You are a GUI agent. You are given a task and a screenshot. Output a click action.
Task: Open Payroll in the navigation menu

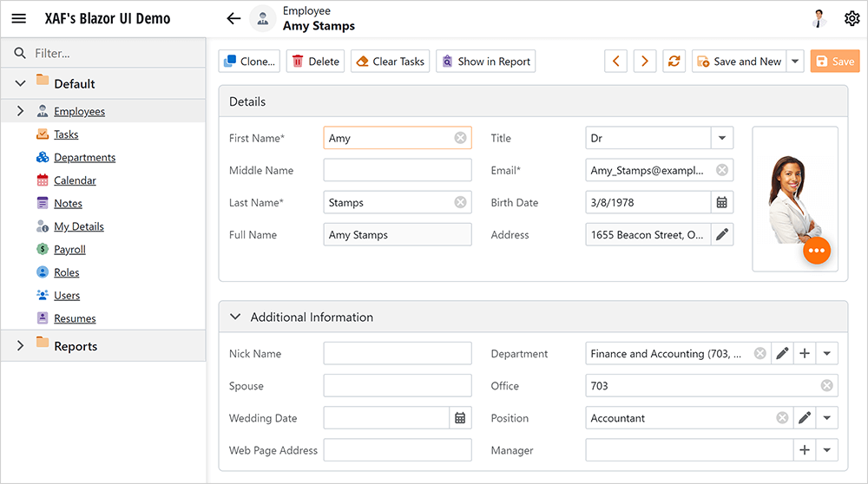[x=69, y=250]
